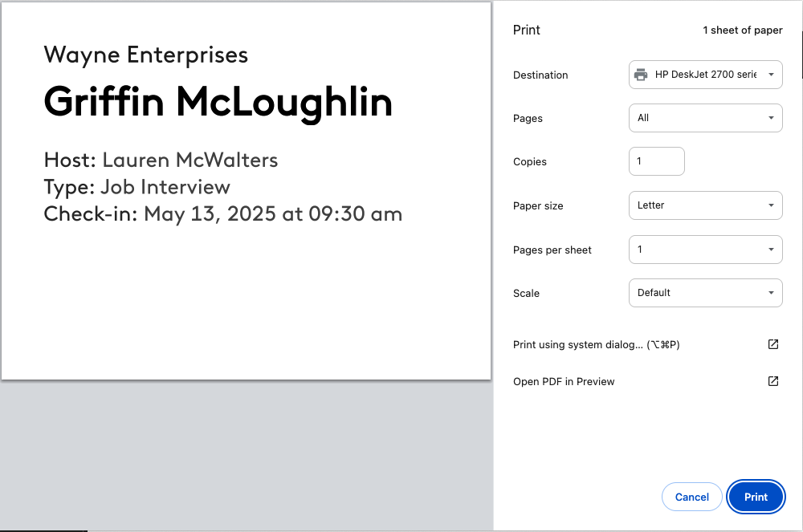Select Print using system dialog option
This screenshot has height=532, width=803.
(x=646, y=344)
